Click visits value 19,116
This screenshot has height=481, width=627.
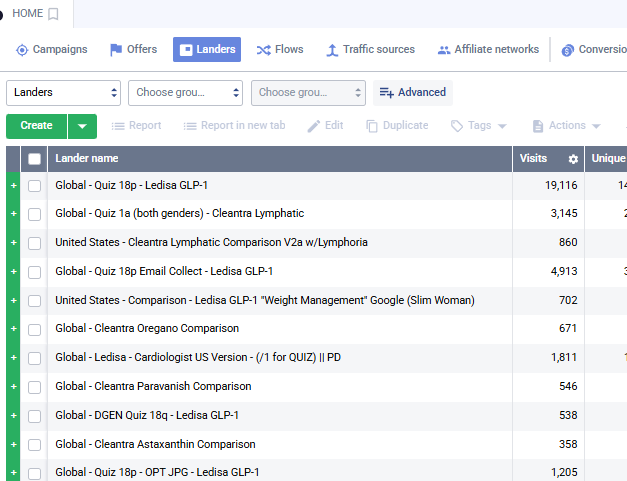coord(561,186)
